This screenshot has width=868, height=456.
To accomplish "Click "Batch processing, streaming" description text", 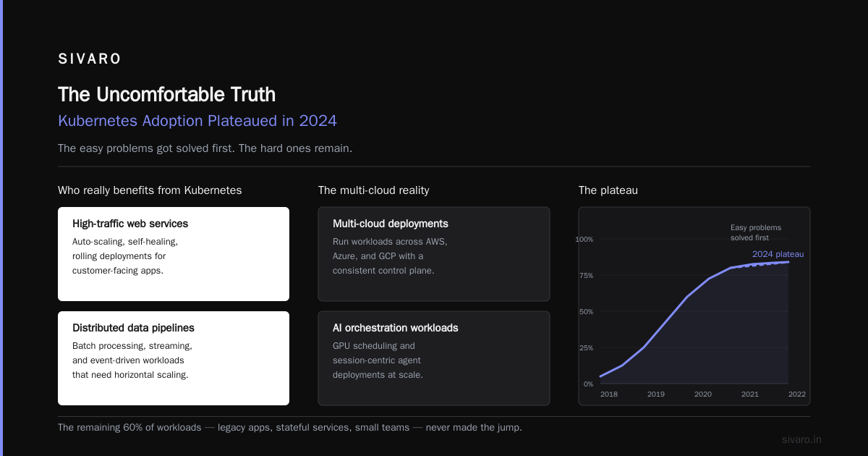I will [132, 360].
